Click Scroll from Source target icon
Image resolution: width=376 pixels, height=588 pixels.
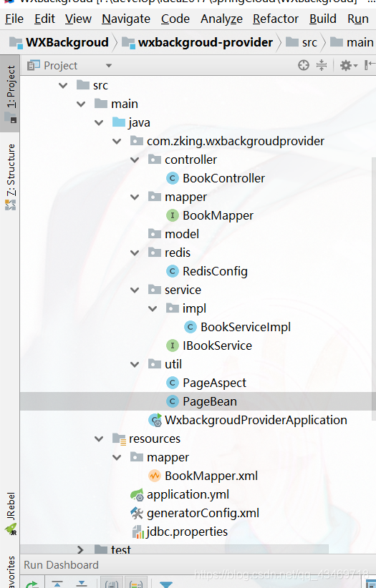pyautogui.click(x=304, y=65)
